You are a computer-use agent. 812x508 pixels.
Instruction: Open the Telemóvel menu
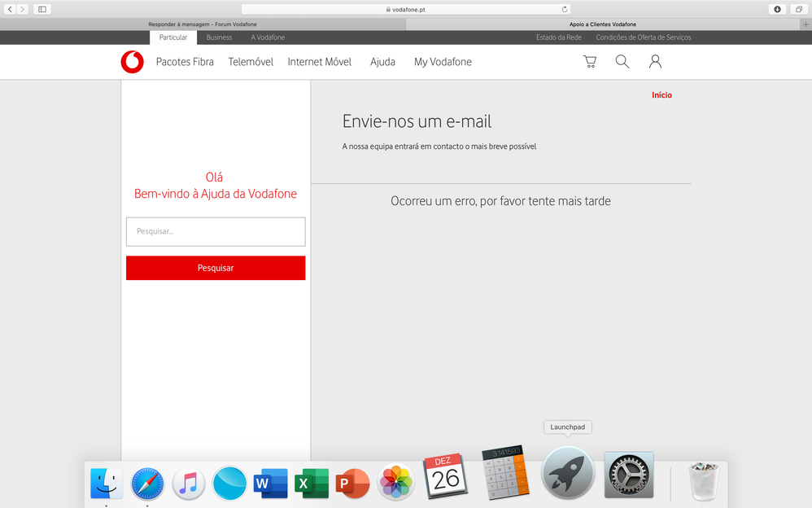point(251,62)
